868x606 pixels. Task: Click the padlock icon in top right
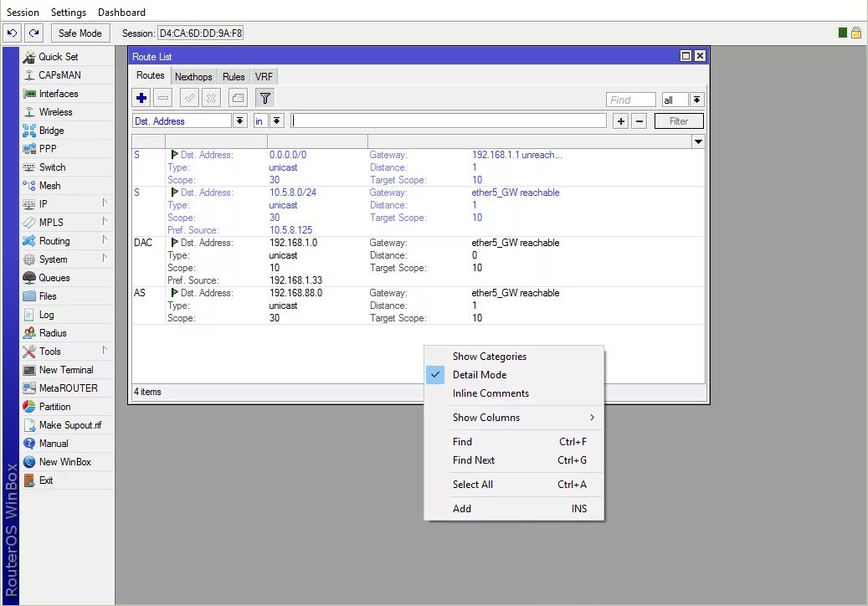(x=855, y=33)
